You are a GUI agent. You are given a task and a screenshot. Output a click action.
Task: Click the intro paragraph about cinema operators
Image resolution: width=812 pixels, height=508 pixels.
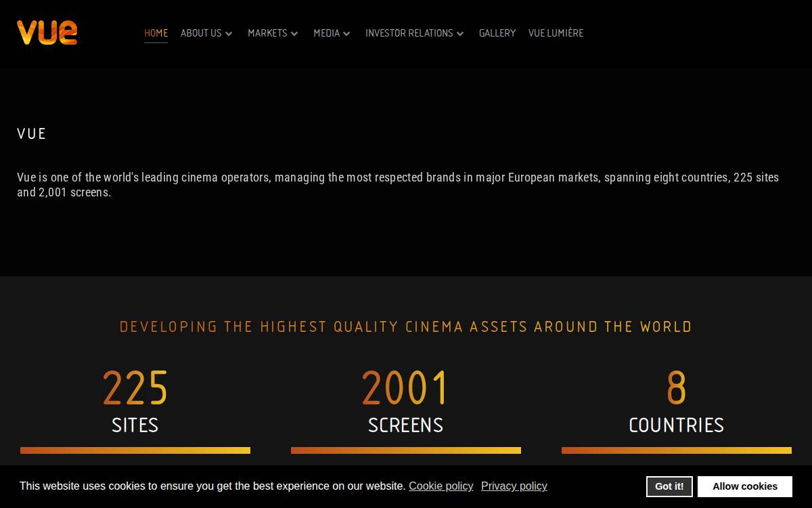coord(398,185)
